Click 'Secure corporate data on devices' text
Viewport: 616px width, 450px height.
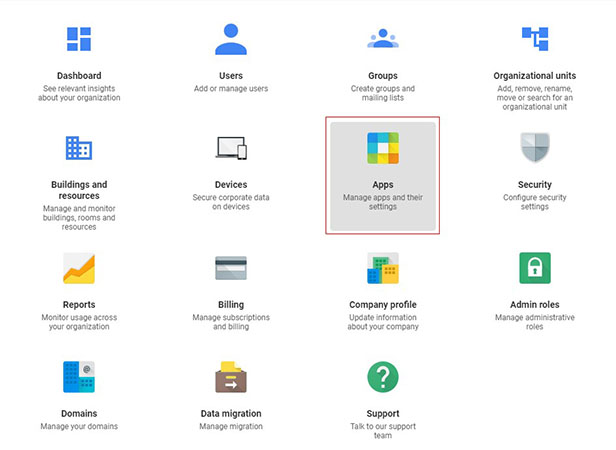pos(231,202)
